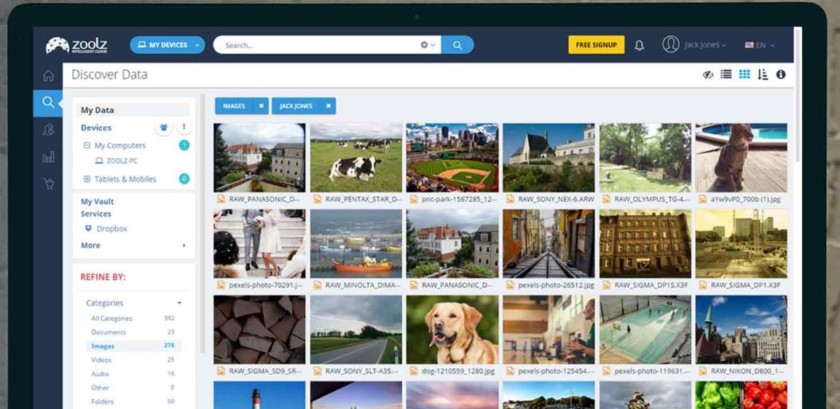Select the Videos category filter

[101, 360]
